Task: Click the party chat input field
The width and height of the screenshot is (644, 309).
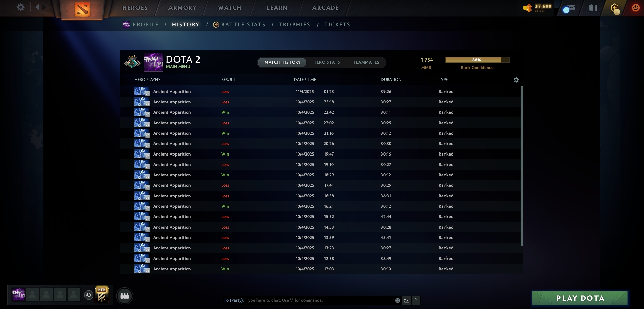Action: tap(317, 300)
